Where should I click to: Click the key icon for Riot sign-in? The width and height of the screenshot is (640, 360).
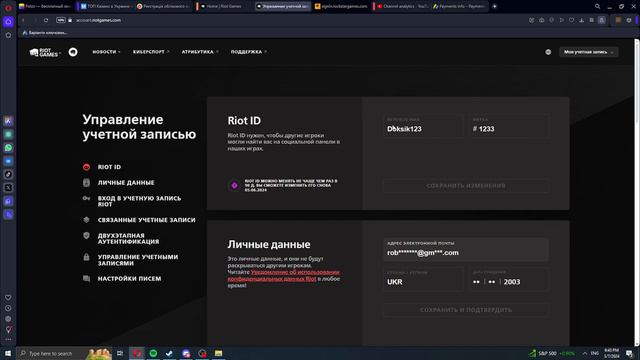[x=86, y=198]
